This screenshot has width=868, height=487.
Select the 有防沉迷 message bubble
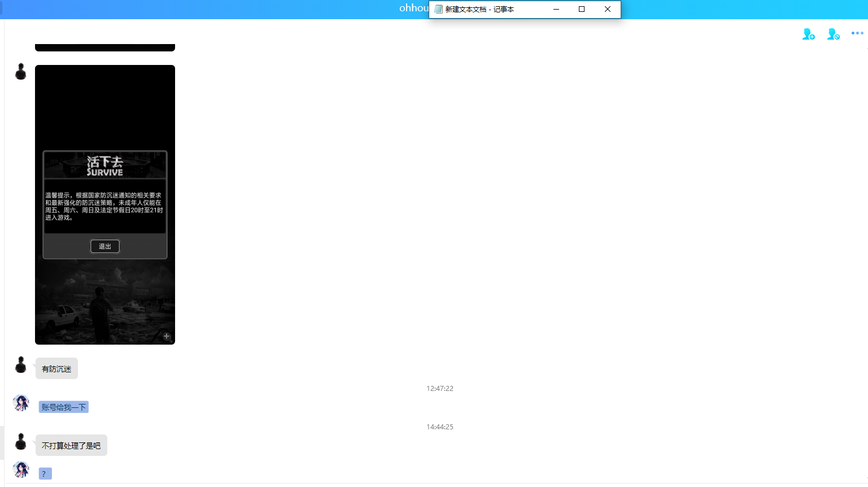[56, 368]
